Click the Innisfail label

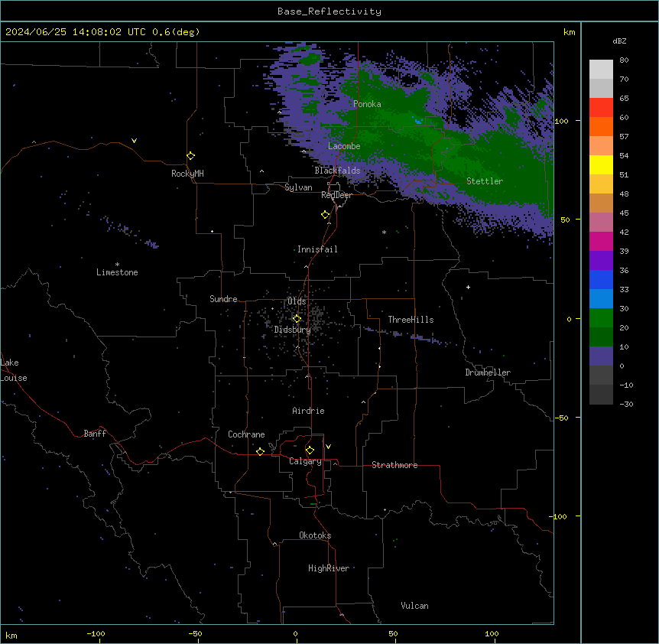[317, 249]
